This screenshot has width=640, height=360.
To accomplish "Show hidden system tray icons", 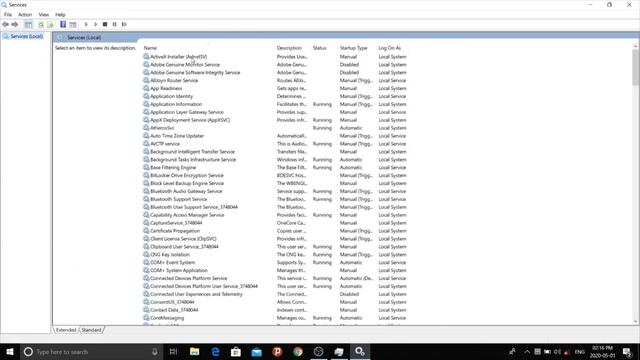I will (527, 351).
